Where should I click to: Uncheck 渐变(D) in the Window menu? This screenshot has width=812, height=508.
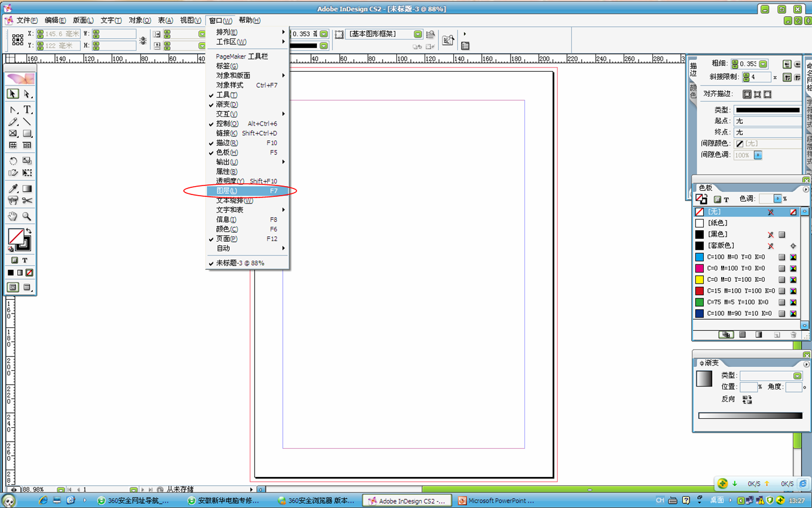point(227,105)
